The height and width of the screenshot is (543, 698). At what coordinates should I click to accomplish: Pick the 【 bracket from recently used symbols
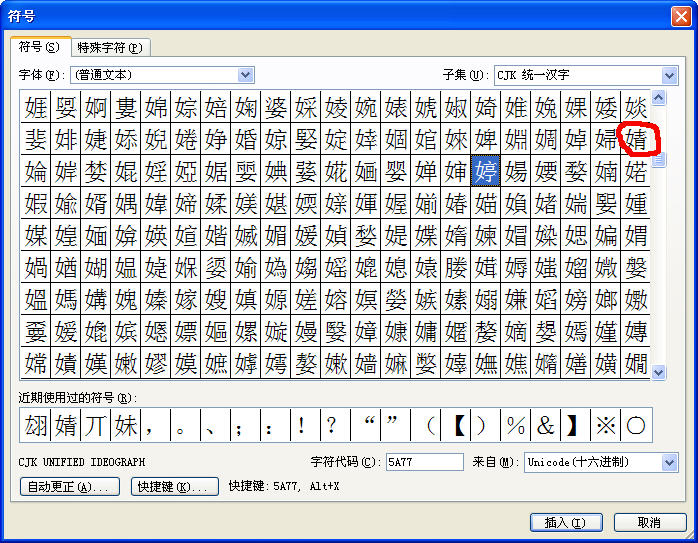tap(456, 425)
